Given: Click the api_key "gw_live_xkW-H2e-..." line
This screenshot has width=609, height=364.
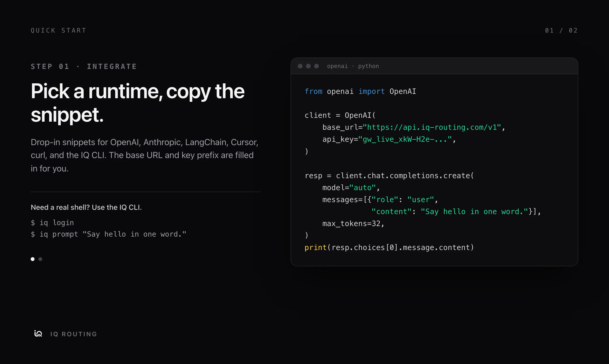Looking at the screenshot, I should [x=389, y=139].
